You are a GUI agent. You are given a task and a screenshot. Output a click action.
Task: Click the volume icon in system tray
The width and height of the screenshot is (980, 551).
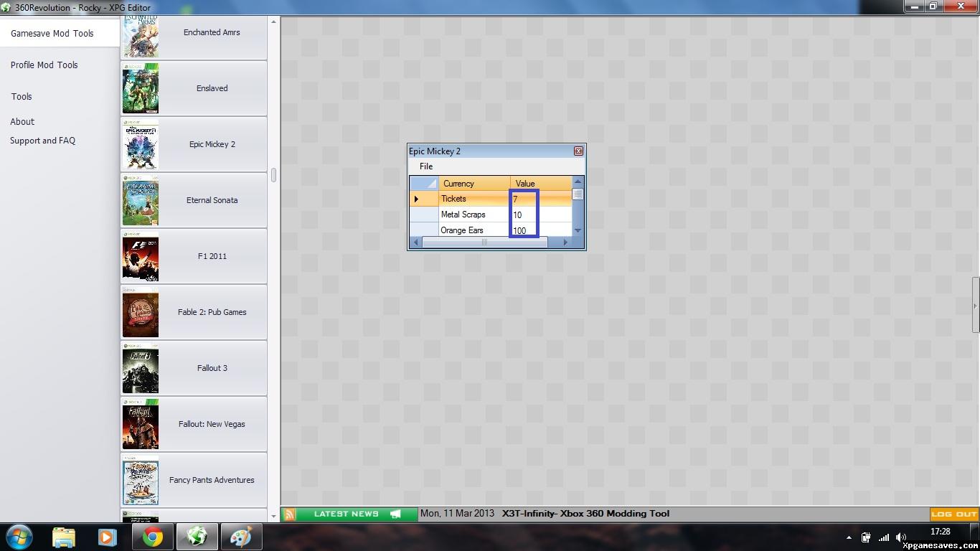(x=900, y=537)
